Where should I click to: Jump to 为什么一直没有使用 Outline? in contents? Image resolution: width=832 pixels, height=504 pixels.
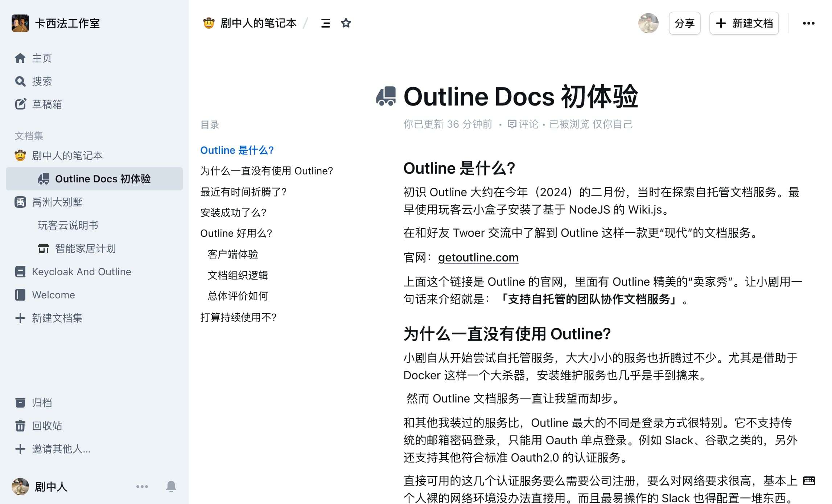(267, 171)
